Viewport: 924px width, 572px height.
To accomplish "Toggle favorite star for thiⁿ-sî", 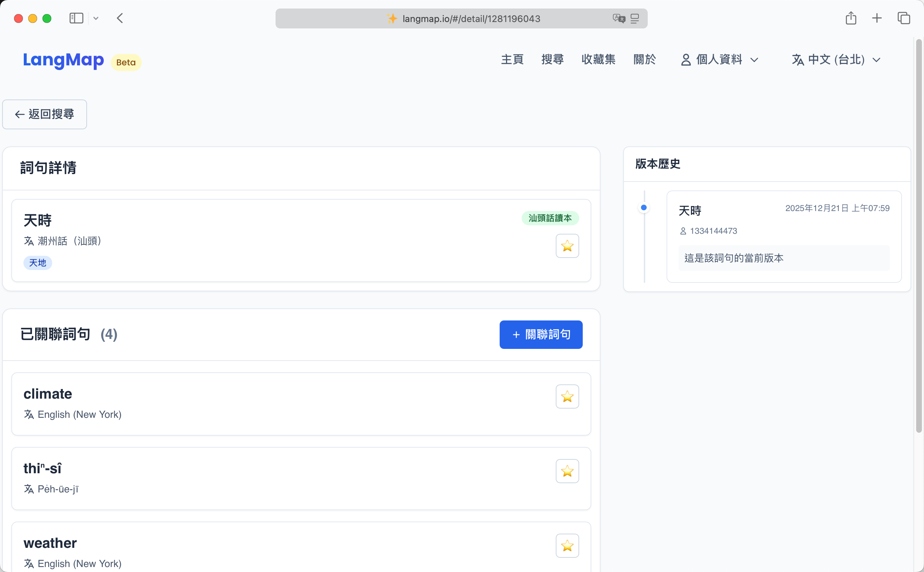I will tap(567, 471).
